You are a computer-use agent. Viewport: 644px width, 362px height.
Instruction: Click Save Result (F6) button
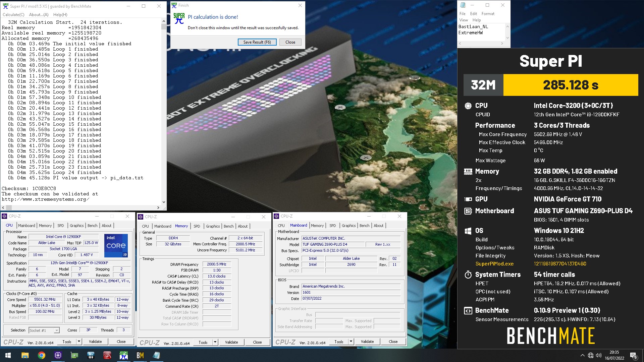(x=257, y=42)
